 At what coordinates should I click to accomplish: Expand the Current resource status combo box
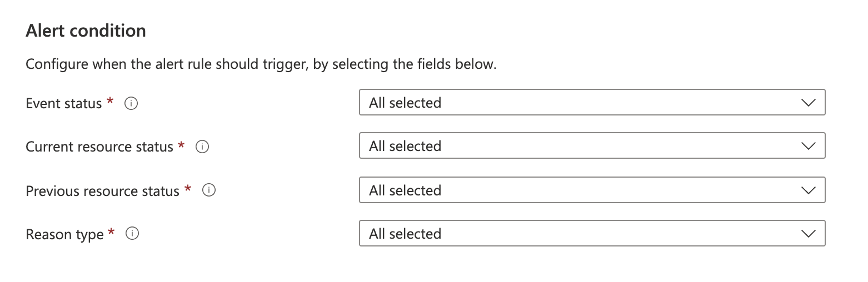pyautogui.click(x=591, y=146)
